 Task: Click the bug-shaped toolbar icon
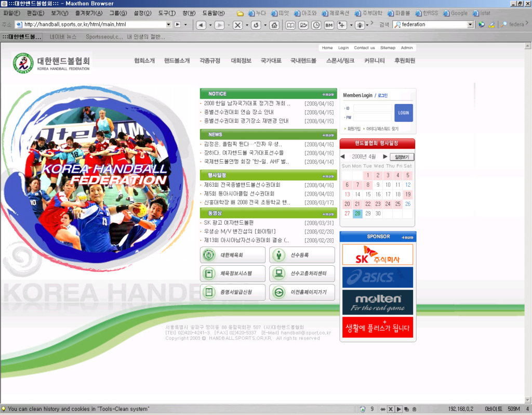[360, 25]
